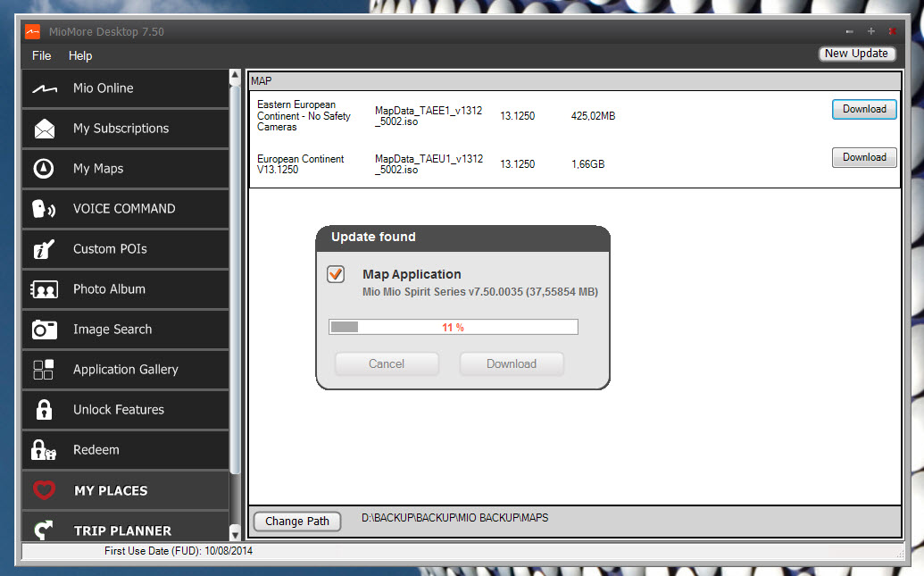This screenshot has width=924, height=576.
Task: Click the MioMore Desktop title bar logo icon
Action: [32, 31]
